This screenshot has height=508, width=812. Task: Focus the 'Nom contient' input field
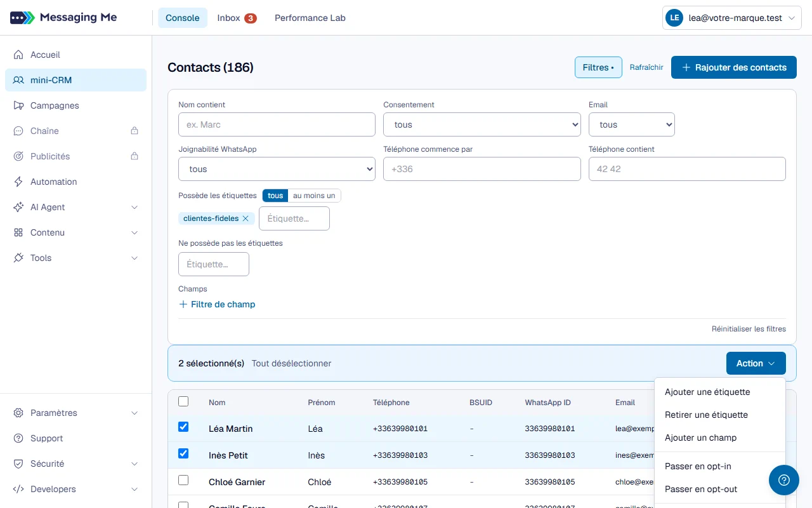pos(277,124)
